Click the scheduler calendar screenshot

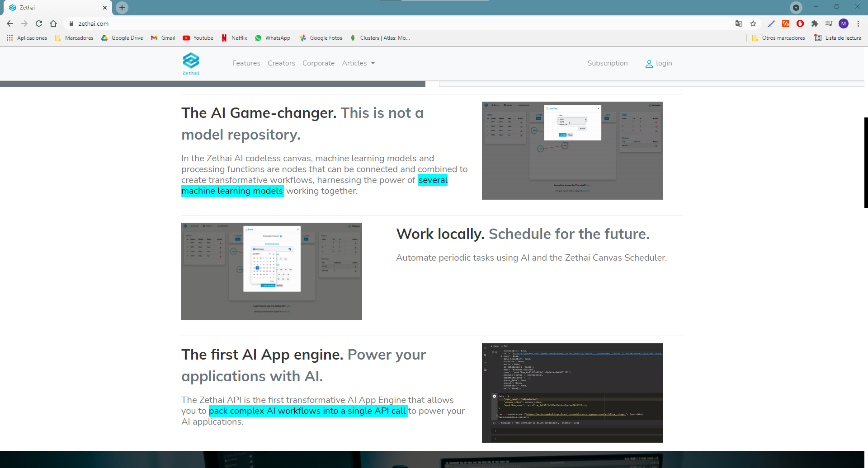(x=272, y=271)
